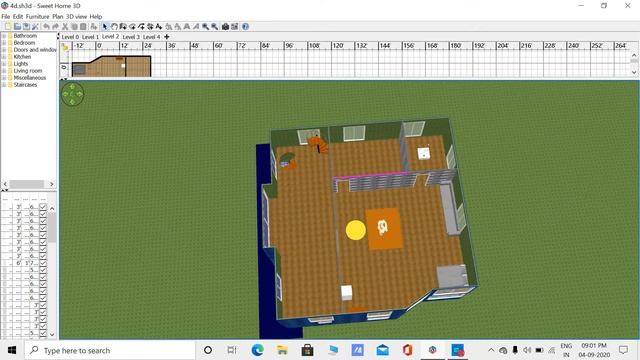
Task: Click the Open home toolbar icon
Action: tap(17, 27)
